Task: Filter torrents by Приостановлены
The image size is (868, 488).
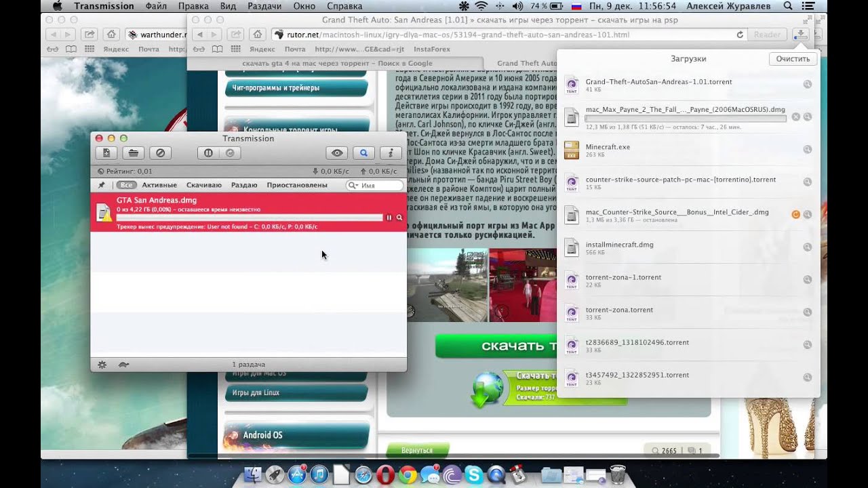Action: pyautogui.click(x=297, y=185)
